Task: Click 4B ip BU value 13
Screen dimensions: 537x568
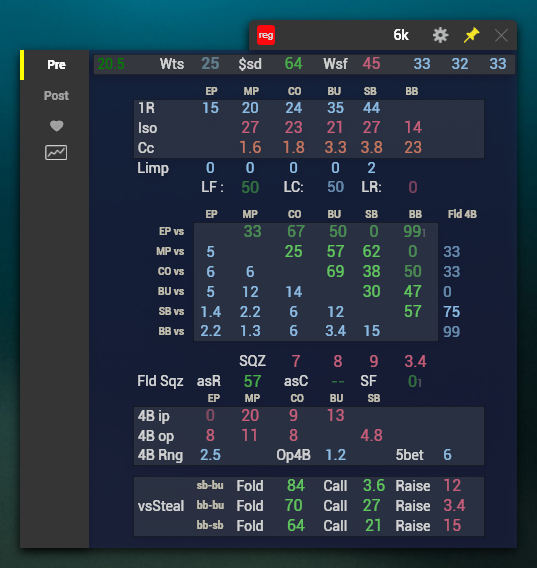Action: (336, 415)
